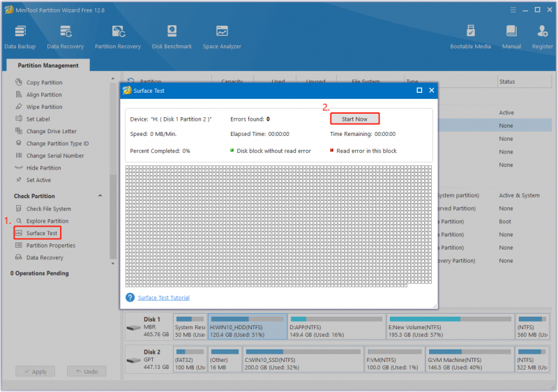Open Partition Recovery wizard

click(118, 37)
